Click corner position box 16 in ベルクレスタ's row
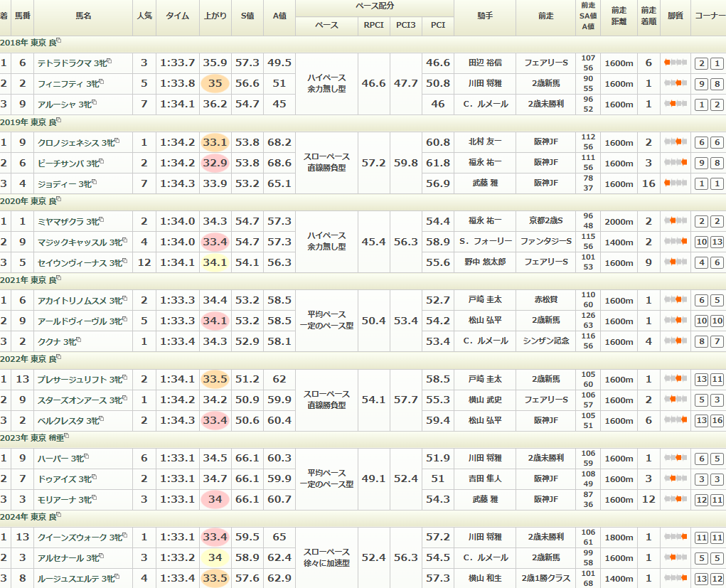 (716, 421)
